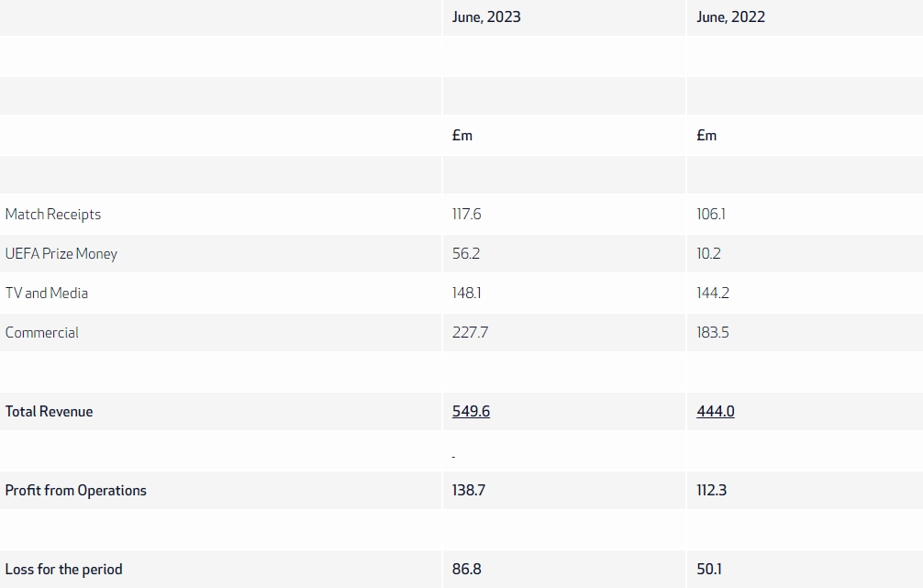Select the Match Receipts row label

pos(53,214)
